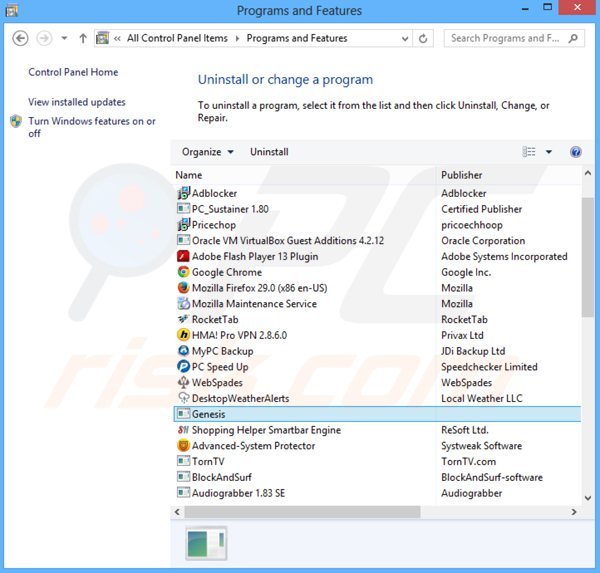600x573 pixels.
Task: Select the 'BlockAndSurf-software' publisher cell
Action: 492,477
